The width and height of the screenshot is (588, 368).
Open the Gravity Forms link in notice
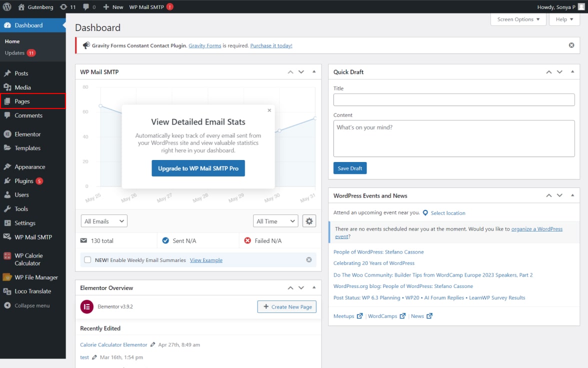pyautogui.click(x=205, y=46)
